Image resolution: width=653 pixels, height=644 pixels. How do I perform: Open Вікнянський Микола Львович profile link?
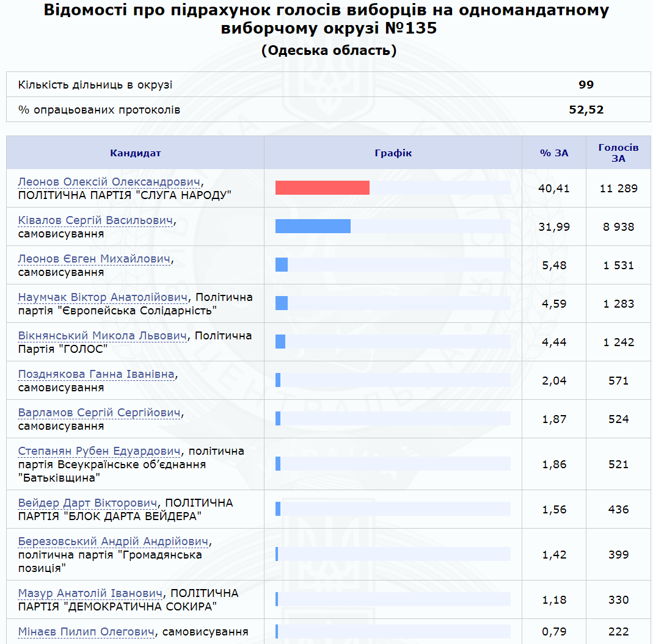pyautogui.click(x=102, y=336)
